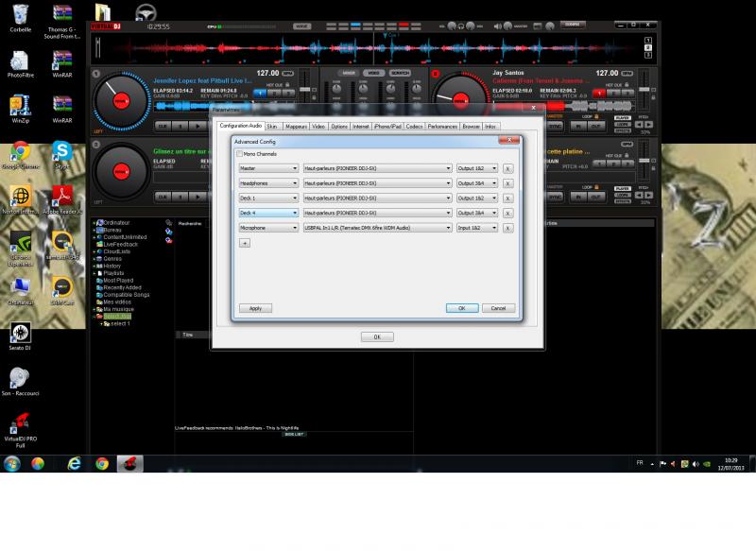
Task: Open the Master channel type dropdown
Action: pos(268,169)
